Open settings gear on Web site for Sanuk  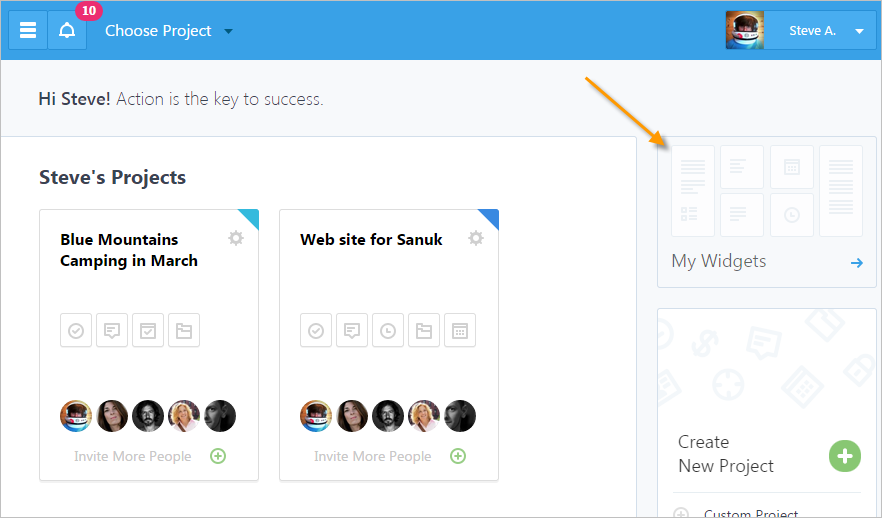[476, 238]
